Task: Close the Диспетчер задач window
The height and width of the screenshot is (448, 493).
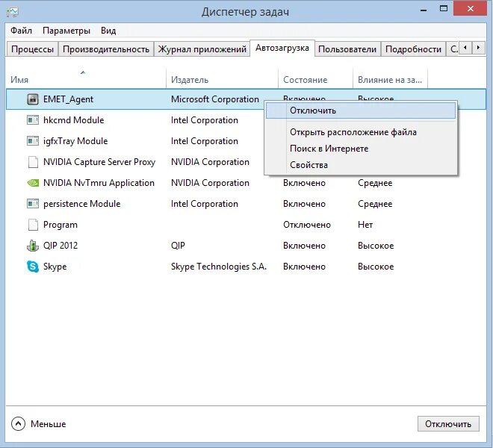Action: 471,9
